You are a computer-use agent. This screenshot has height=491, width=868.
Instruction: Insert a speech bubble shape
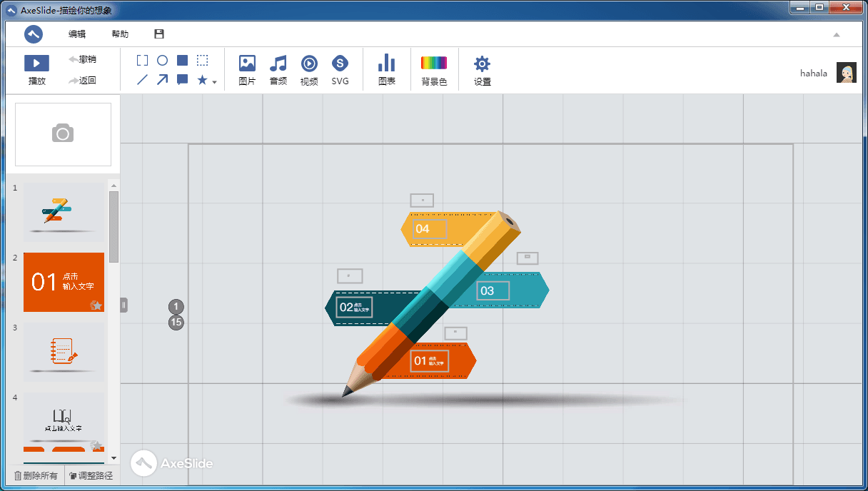click(x=182, y=80)
